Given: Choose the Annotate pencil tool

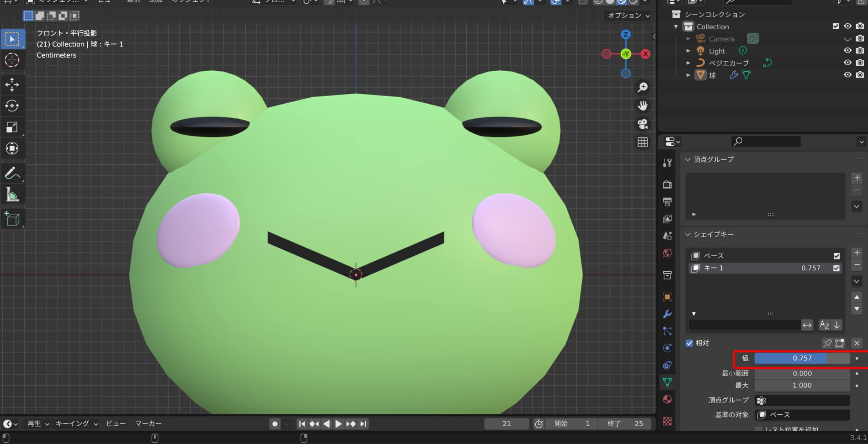Looking at the screenshot, I should pos(12,174).
